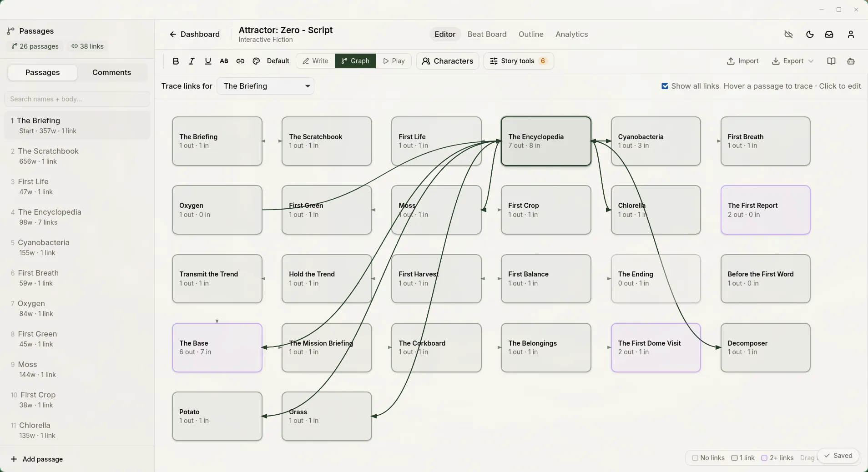
Task: Select The Encyclopedia node in graph
Action: coord(546,141)
